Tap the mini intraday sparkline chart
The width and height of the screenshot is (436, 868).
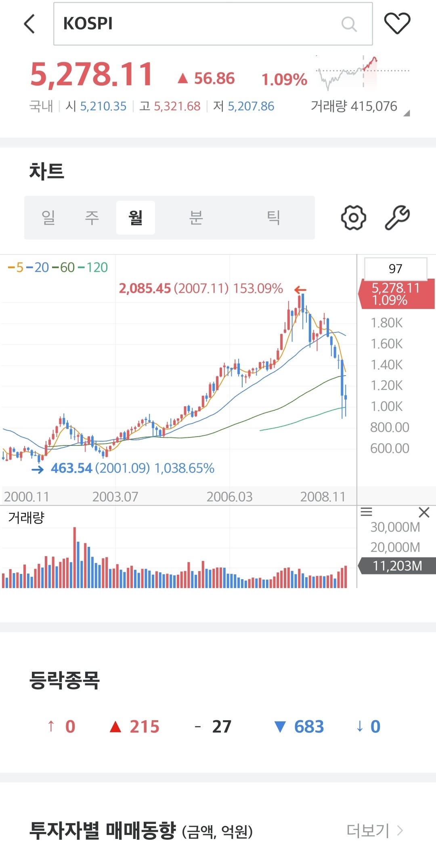click(362, 73)
